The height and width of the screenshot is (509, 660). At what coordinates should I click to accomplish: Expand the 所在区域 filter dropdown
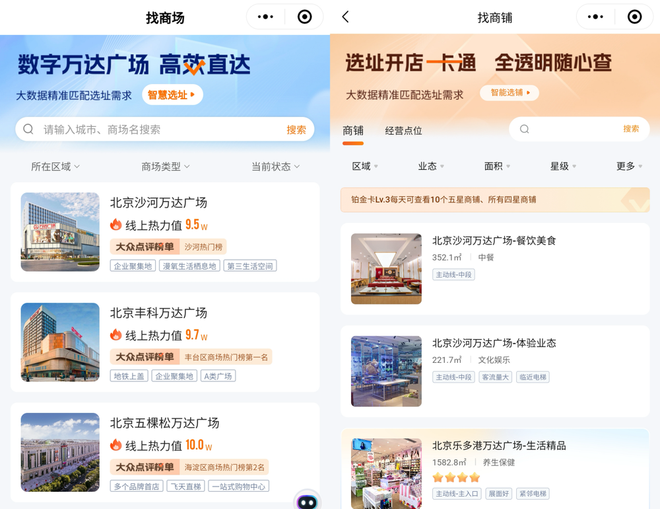(x=55, y=167)
